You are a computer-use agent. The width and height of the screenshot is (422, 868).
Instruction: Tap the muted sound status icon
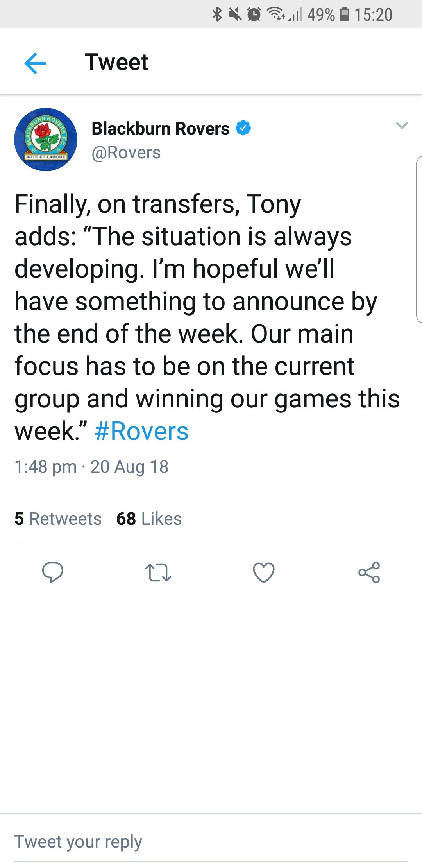click(x=235, y=14)
